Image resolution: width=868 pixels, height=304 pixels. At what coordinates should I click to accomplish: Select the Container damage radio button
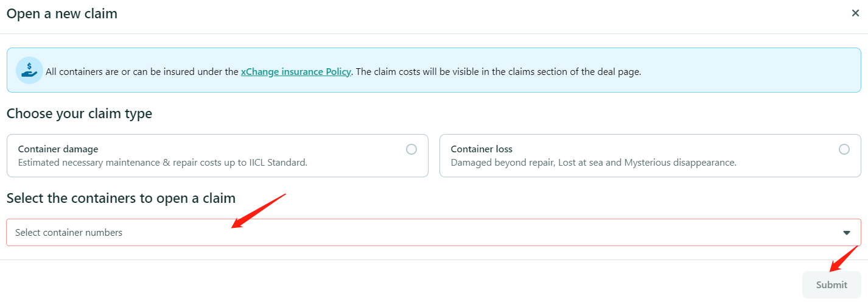click(x=411, y=149)
